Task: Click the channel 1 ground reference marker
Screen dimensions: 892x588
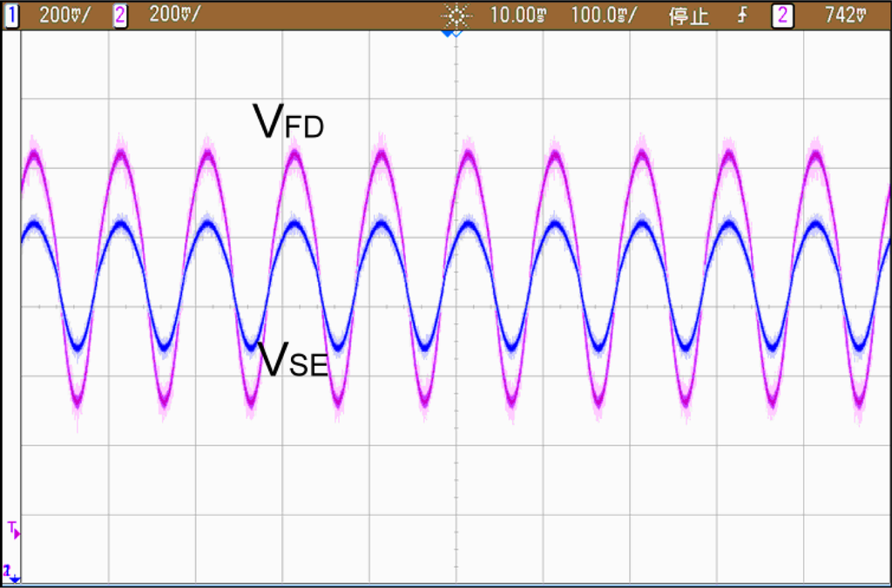Action: [x=10, y=572]
